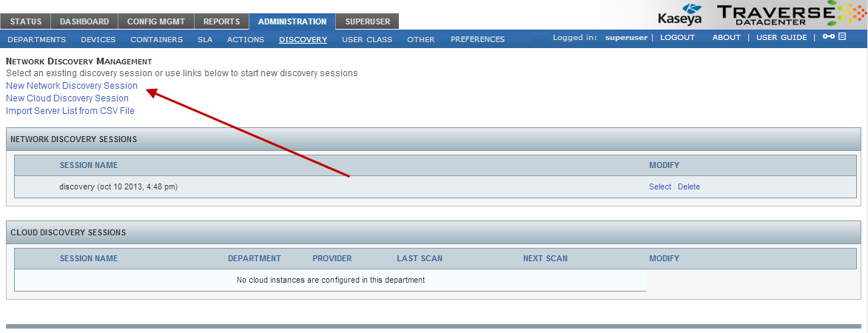Start a New Network Discovery Session
Viewport: 868px width, 333px height.
(72, 86)
